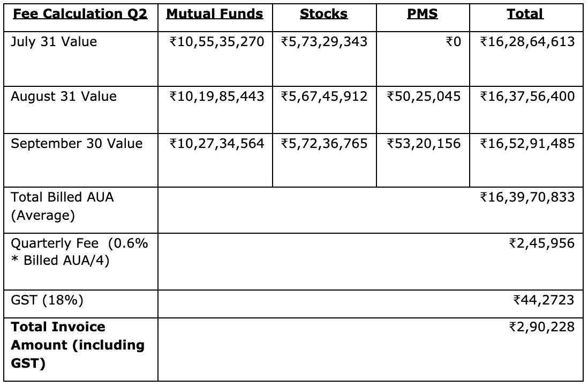Viewport: 588px width, 386px height.
Task: Click the GST amount ₹44,2723
Action: 543,300
